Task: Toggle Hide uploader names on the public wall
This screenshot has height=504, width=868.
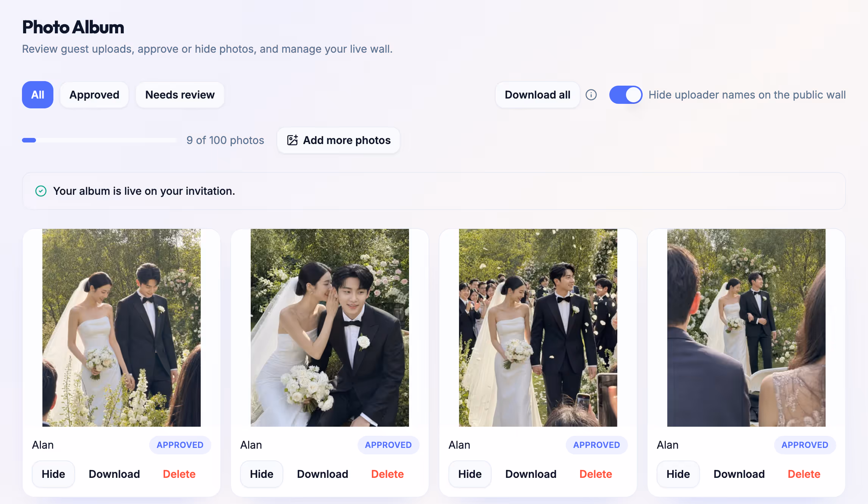Action: click(x=626, y=95)
